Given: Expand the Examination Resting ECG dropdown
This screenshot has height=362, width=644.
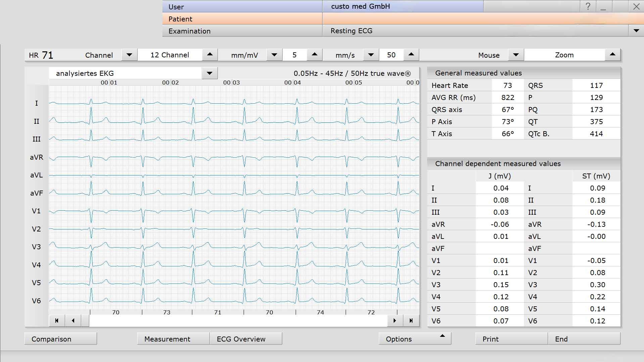Looking at the screenshot, I should [x=636, y=31].
